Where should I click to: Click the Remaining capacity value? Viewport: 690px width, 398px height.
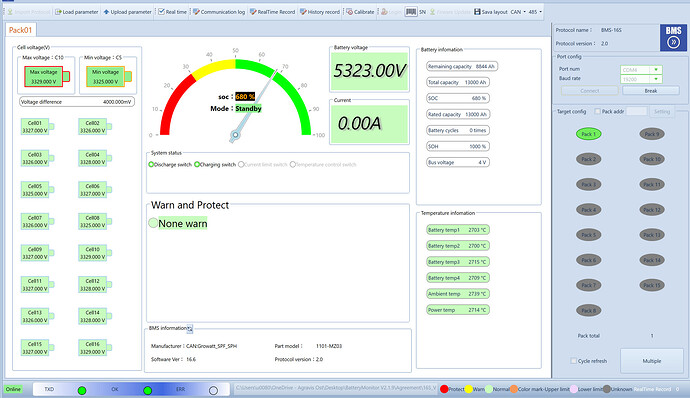pos(484,66)
